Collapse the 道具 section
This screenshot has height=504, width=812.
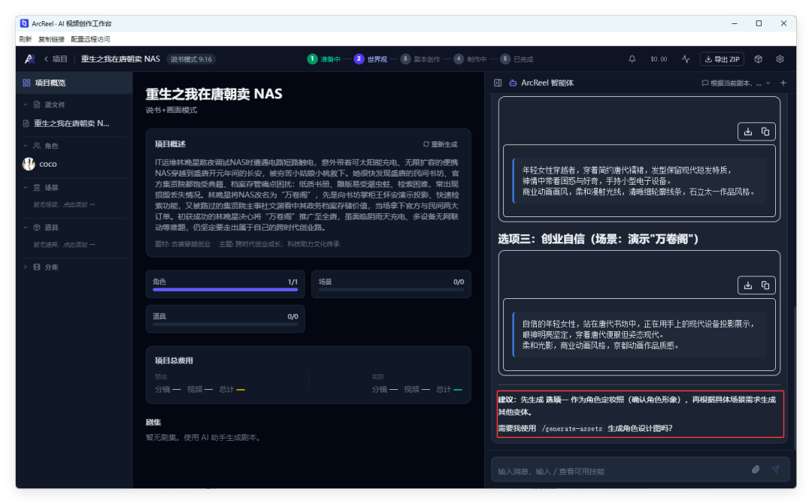tap(26, 227)
